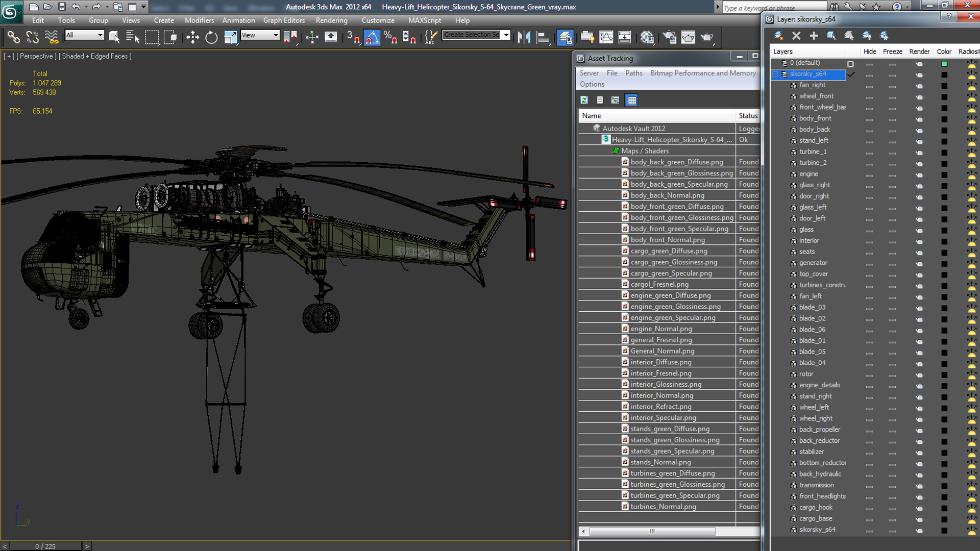Choose the Rectangular Selection Region tool
The height and width of the screenshot is (551, 980).
coord(152,37)
